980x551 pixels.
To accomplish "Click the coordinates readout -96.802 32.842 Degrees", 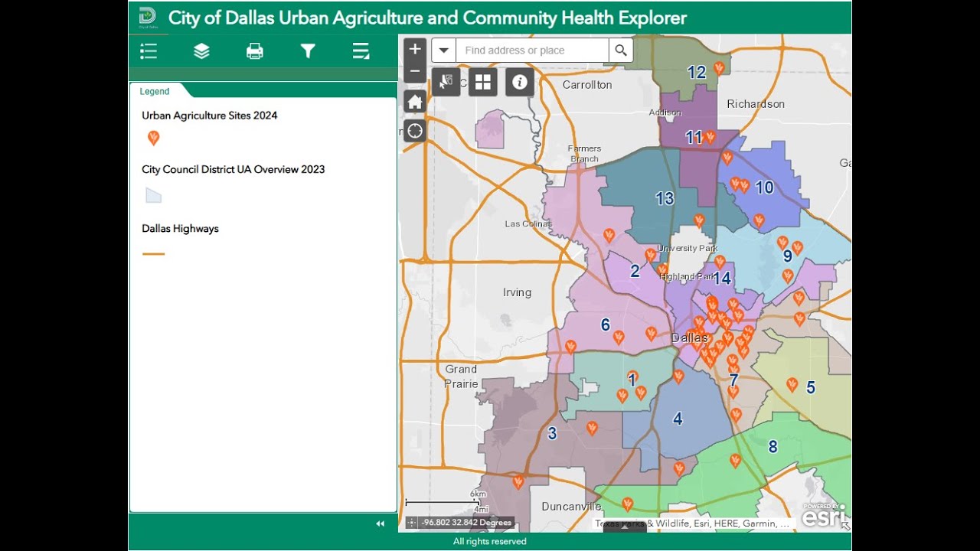I will (466, 523).
